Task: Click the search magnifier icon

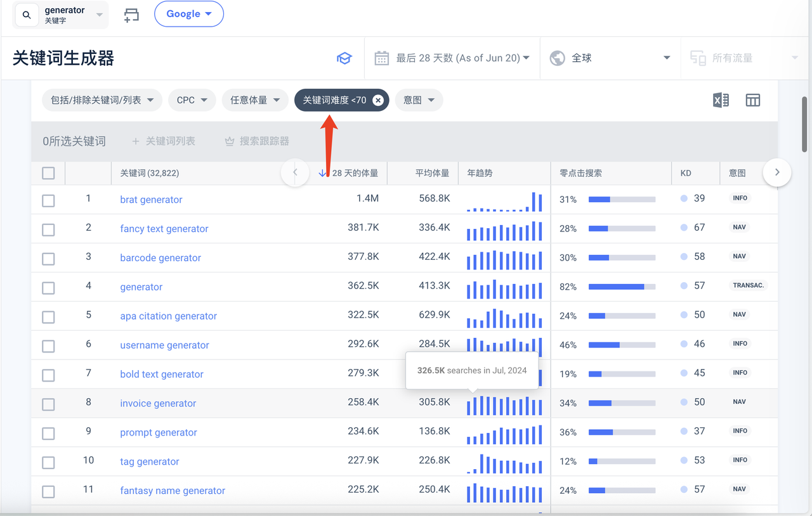Action: tap(27, 15)
